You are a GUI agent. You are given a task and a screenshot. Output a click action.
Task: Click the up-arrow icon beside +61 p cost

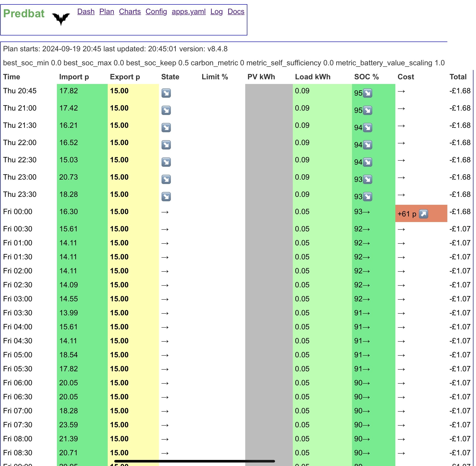(x=423, y=214)
